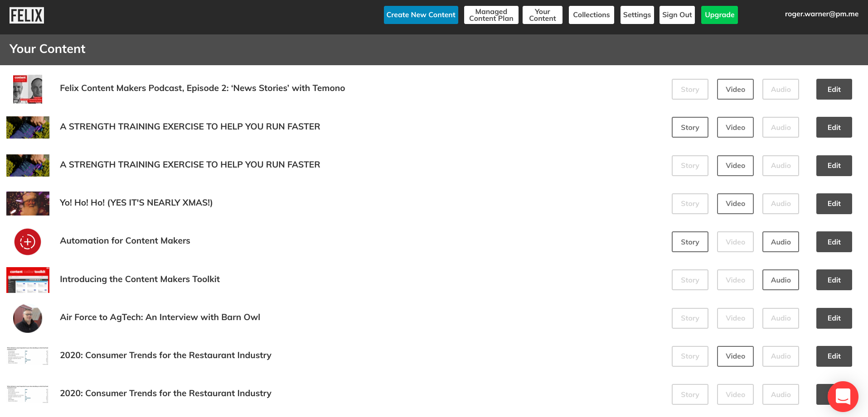Open Managed Content Plan
This screenshot has height=417, width=868.
click(491, 15)
